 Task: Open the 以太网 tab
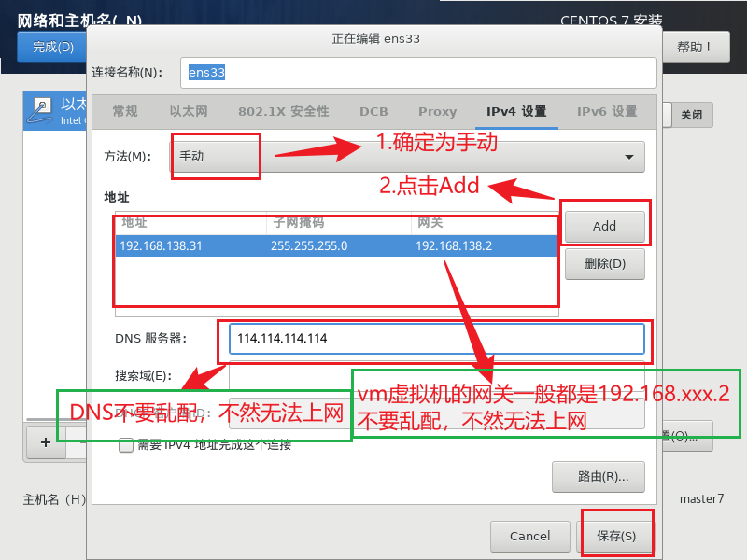coord(187,111)
